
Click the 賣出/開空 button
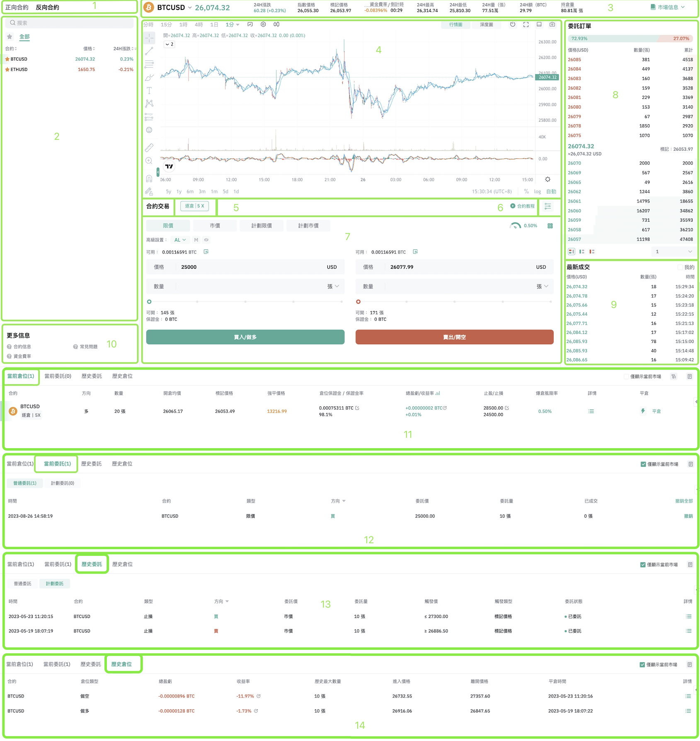[x=455, y=337]
